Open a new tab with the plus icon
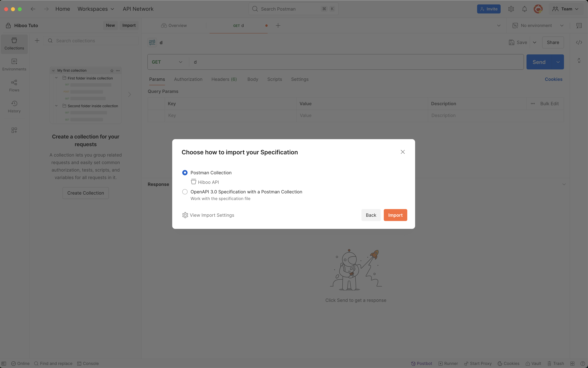The width and height of the screenshot is (588, 368). [278, 26]
